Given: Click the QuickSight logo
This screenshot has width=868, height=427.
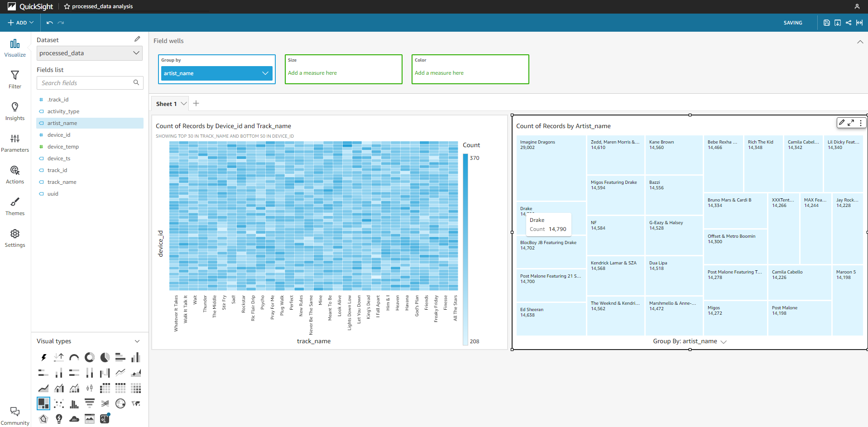Looking at the screenshot, I should (30, 6).
